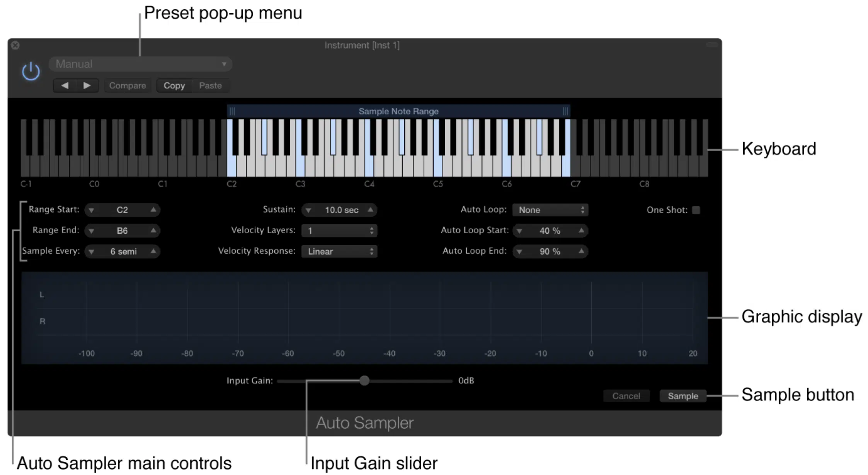Click the Sample Every 6 semi value
868x475 pixels.
[124, 252]
